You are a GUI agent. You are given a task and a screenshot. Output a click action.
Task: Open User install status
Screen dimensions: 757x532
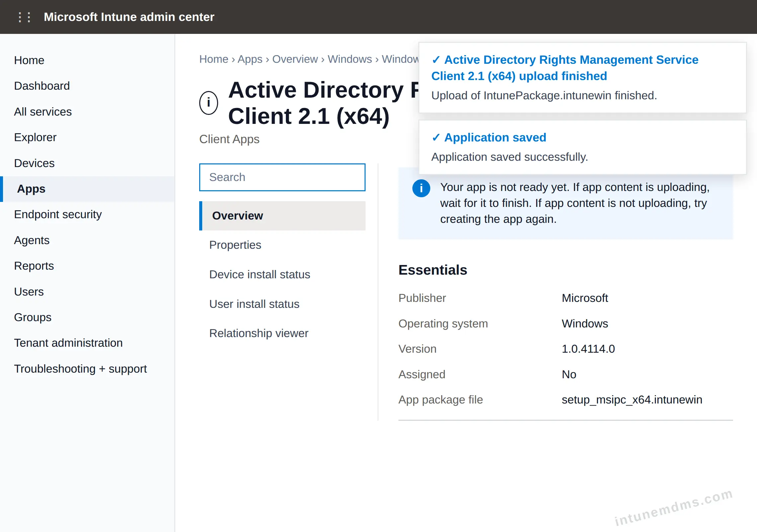click(x=282, y=304)
